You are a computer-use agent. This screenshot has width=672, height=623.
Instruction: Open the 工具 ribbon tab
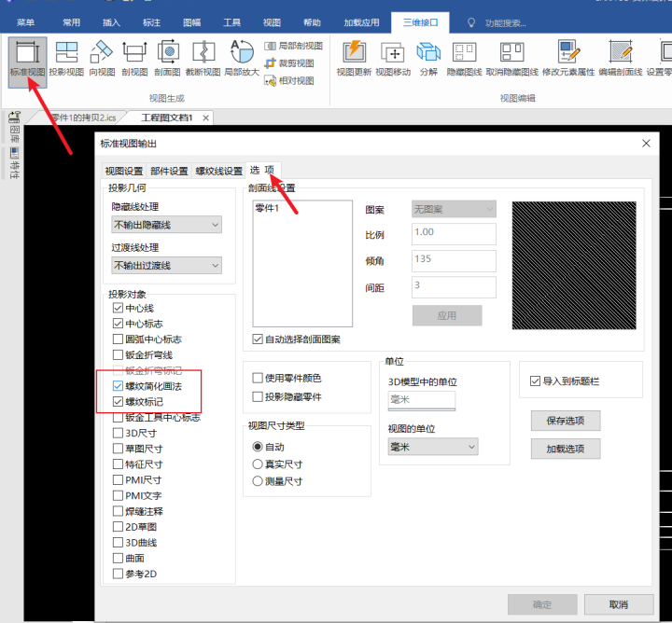[231, 22]
